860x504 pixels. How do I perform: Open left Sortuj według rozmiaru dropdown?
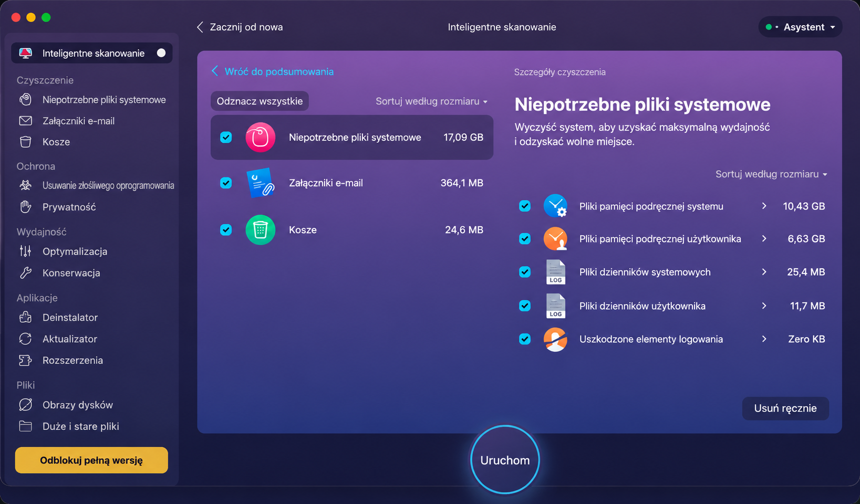click(431, 101)
